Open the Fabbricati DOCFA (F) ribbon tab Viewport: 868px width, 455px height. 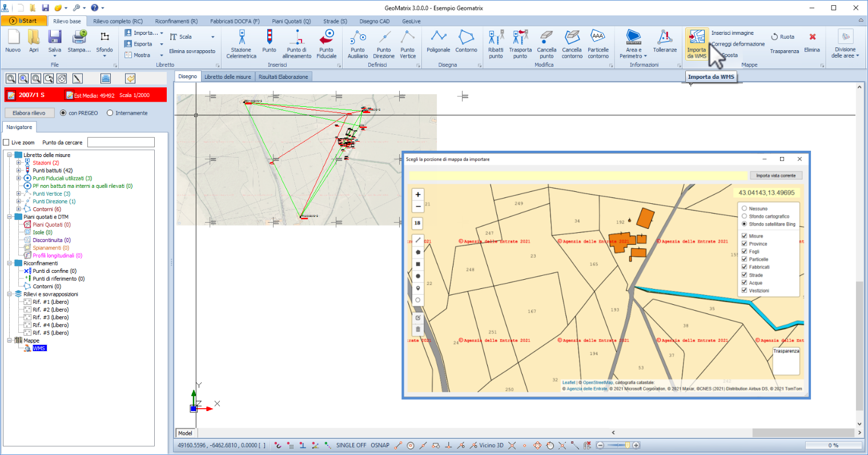tap(235, 21)
